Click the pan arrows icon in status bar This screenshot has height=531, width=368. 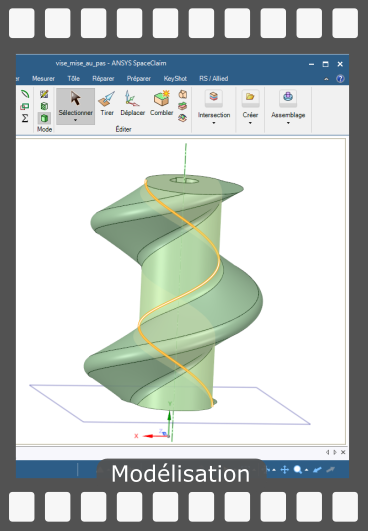[x=284, y=470]
